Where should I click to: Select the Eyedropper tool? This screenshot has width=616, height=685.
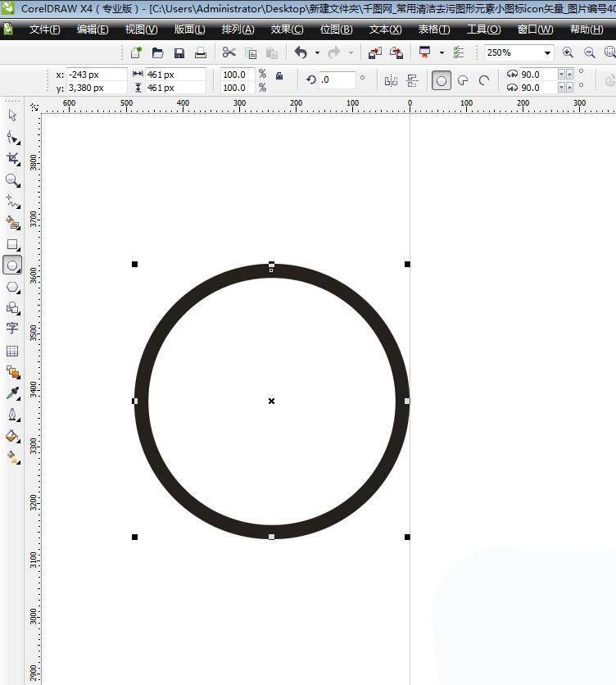point(12,394)
